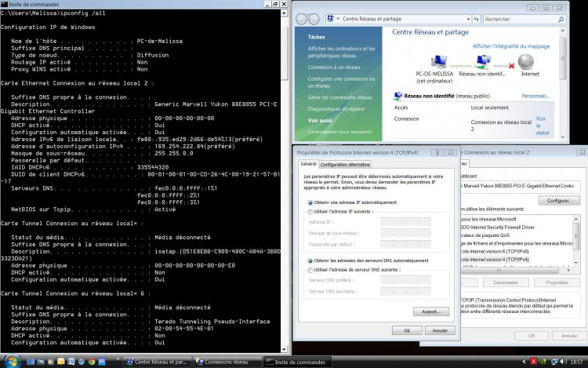This screenshot has width=588, height=368.
Task: Switch to the Configuration alternative tab
Action: (345, 164)
